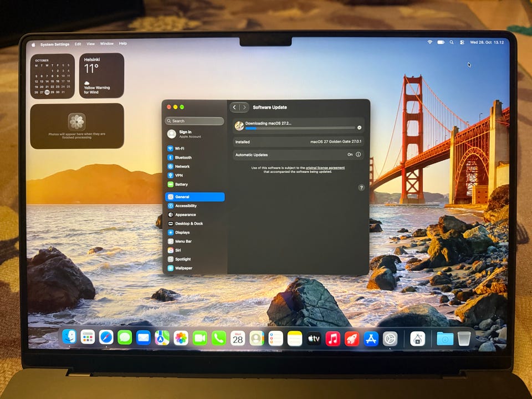Launch Safari from the Dock
This screenshot has width=532, height=399.
pos(106,337)
